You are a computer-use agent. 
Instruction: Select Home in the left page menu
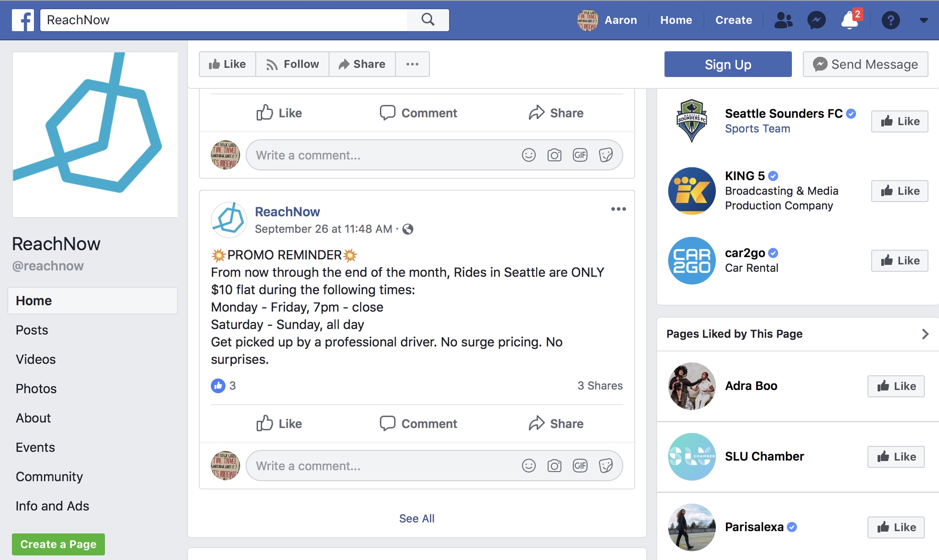pyautogui.click(x=93, y=301)
